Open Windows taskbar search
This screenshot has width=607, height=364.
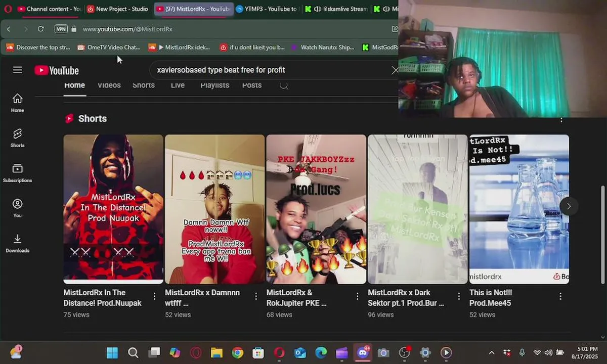pos(133,352)
